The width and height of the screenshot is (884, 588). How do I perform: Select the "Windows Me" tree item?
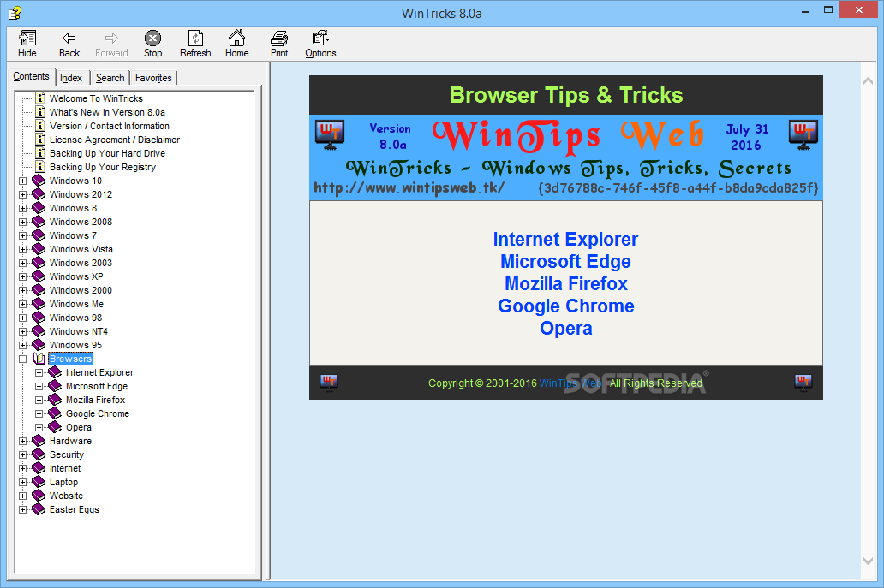tap(77, 304)
